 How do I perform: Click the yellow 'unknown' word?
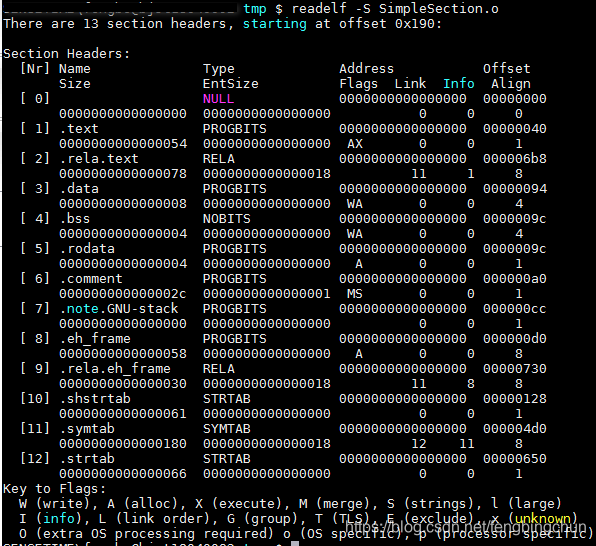(x=543, y=518)
